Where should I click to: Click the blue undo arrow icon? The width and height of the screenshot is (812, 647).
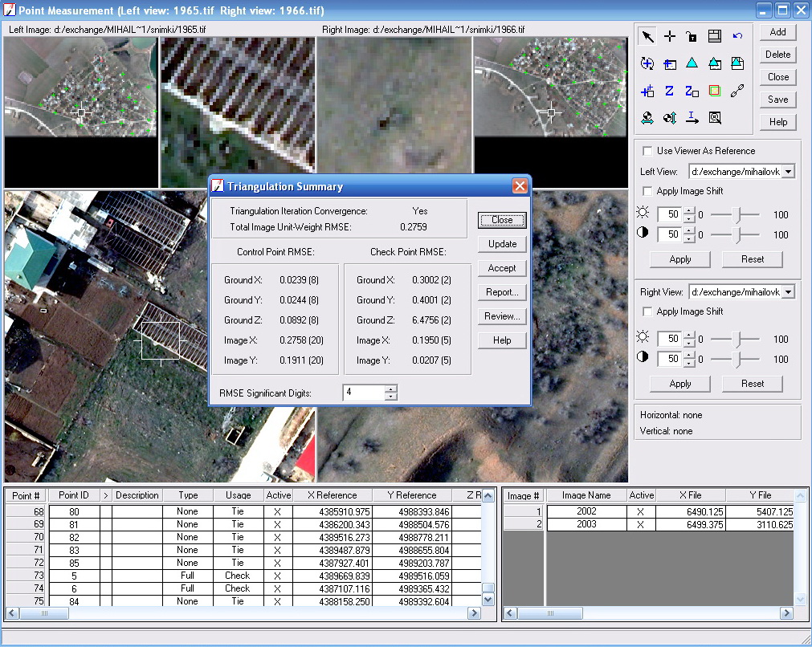click(737, 37)
